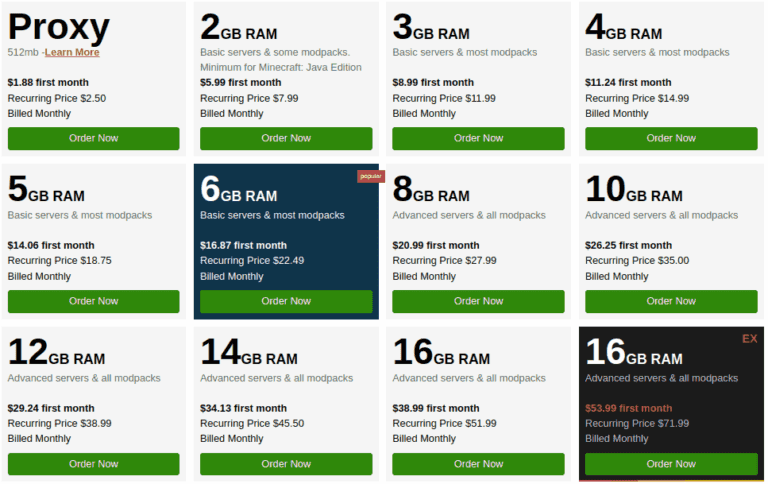Click the popular badge on 6GB card

[371, 176]
